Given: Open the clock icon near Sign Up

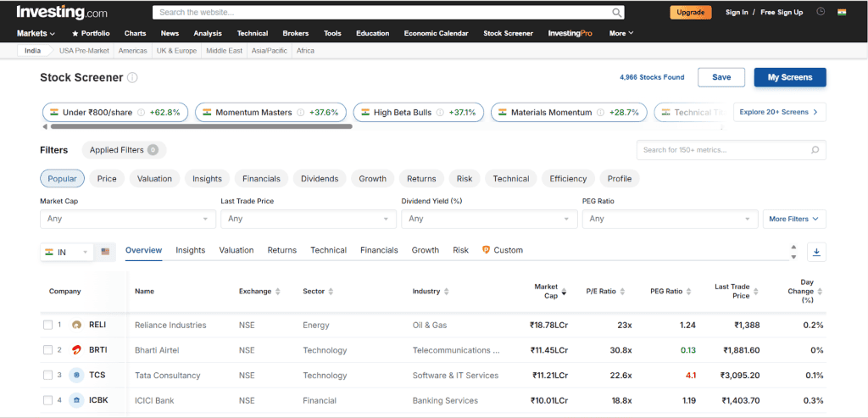Looking at the screenshot, I should pos(821,12).
